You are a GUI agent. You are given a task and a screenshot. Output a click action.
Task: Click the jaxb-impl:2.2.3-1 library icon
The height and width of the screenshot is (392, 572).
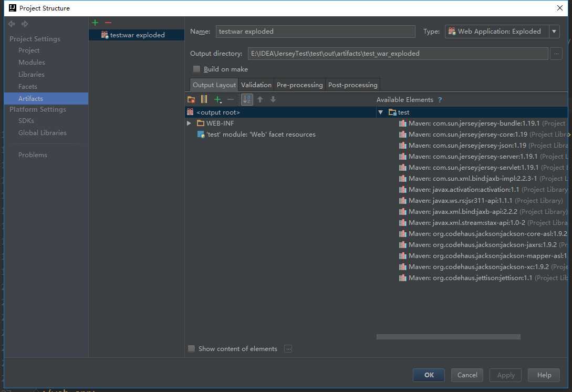click(x=403, y=179)
